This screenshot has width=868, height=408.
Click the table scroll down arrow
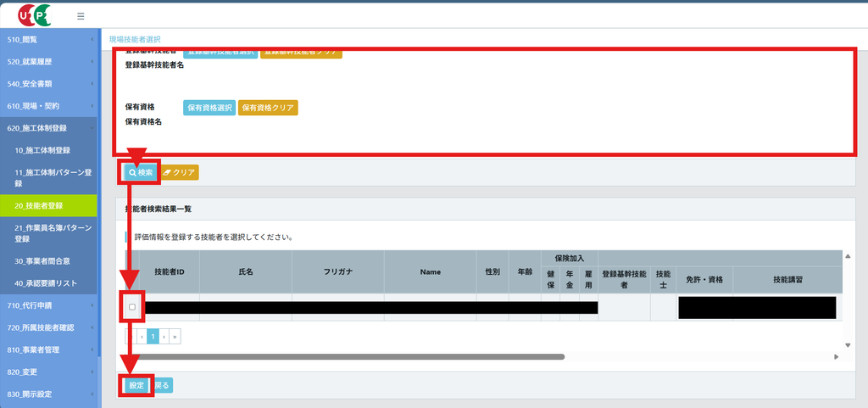(848, 345)
